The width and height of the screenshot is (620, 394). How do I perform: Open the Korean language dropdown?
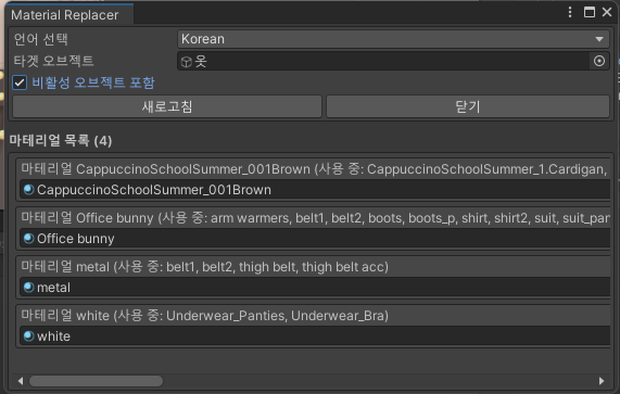tap(393, 39)
